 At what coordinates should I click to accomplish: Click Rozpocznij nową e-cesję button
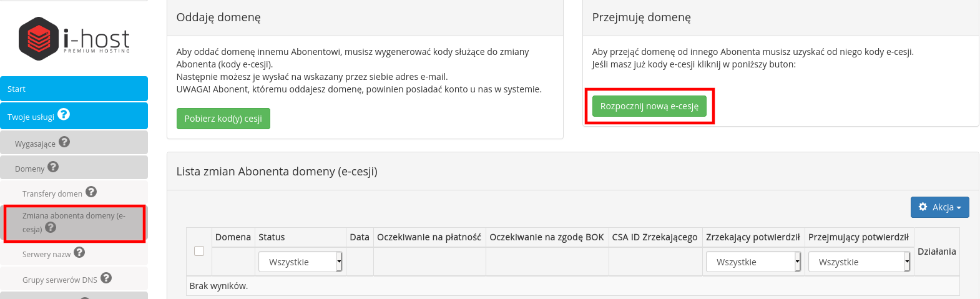click(649, 106)
